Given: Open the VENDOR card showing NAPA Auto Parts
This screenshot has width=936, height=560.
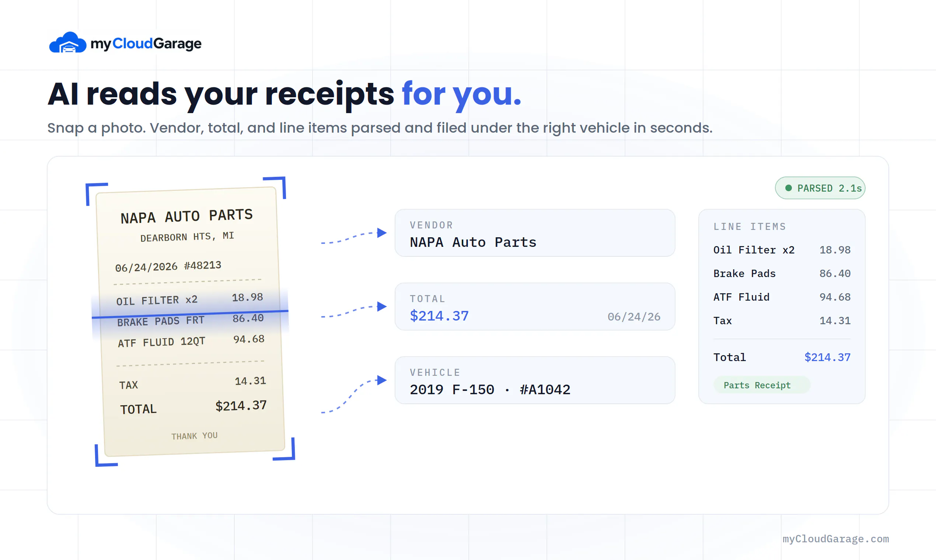Looking at the screenshot, I should point(535,233).
